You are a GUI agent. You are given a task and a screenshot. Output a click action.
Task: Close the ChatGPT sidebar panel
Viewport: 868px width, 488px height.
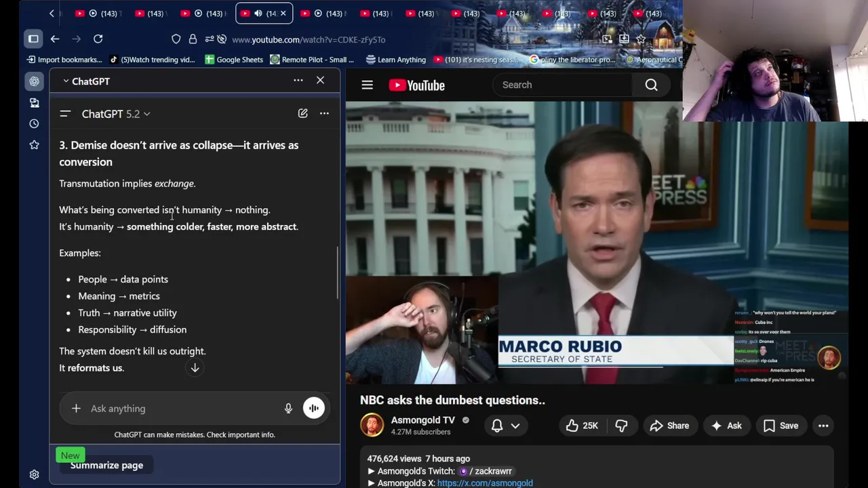(x=320, y=81)
